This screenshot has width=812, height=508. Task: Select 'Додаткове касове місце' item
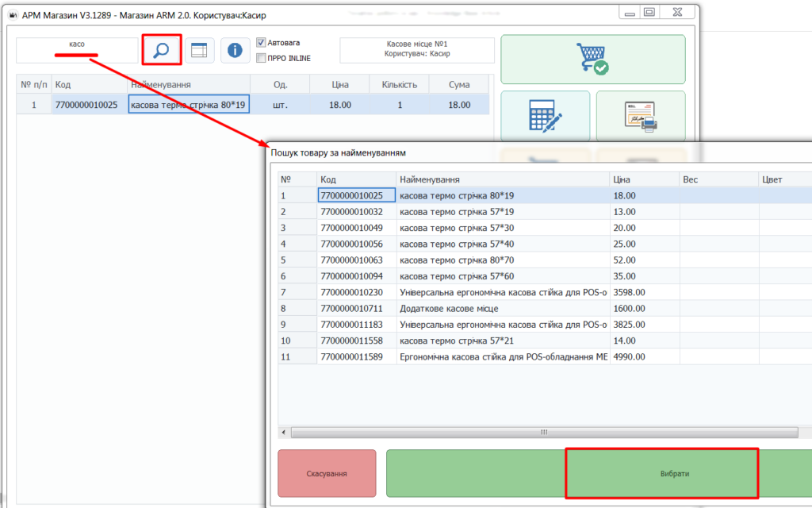coord(545,309)
